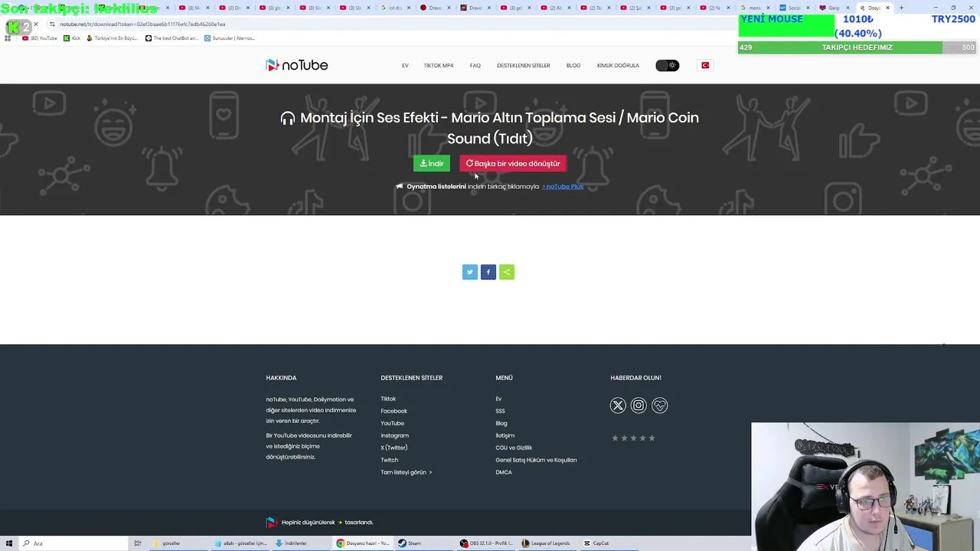
Task: Open League of Legends from taskbar
Action: [547, 543]
